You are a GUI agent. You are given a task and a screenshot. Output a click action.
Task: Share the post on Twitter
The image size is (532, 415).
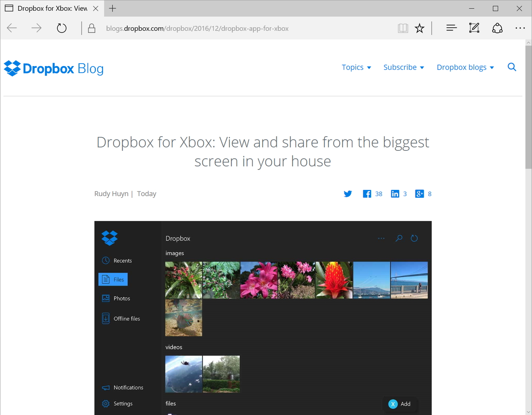coord(348,194)
